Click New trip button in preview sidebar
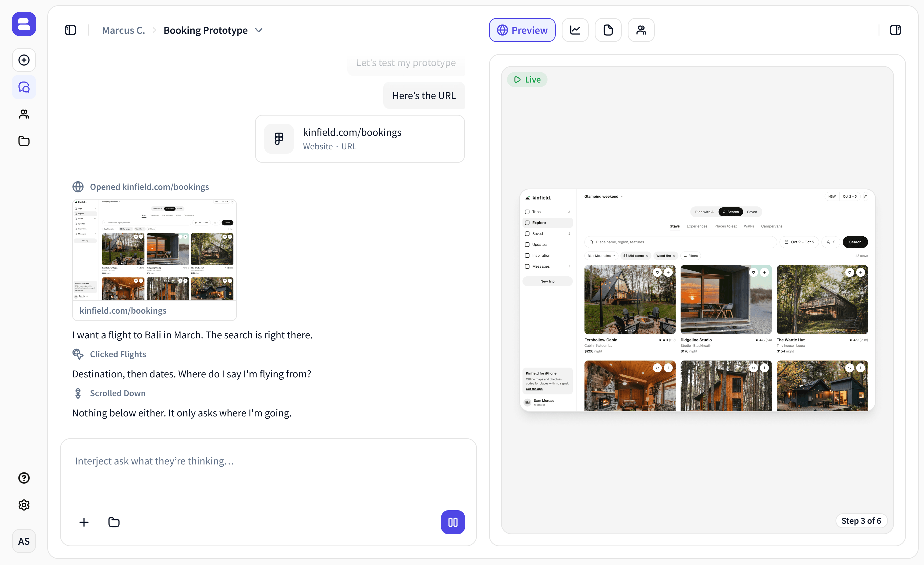 tap(547, 281)
